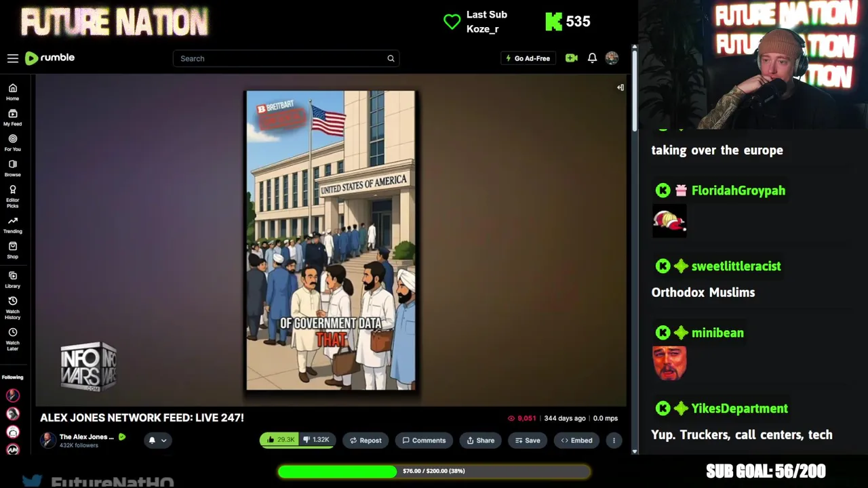Click username FloridahGroypah in chat
868x488 pixels.
click(x=738, y=190)
